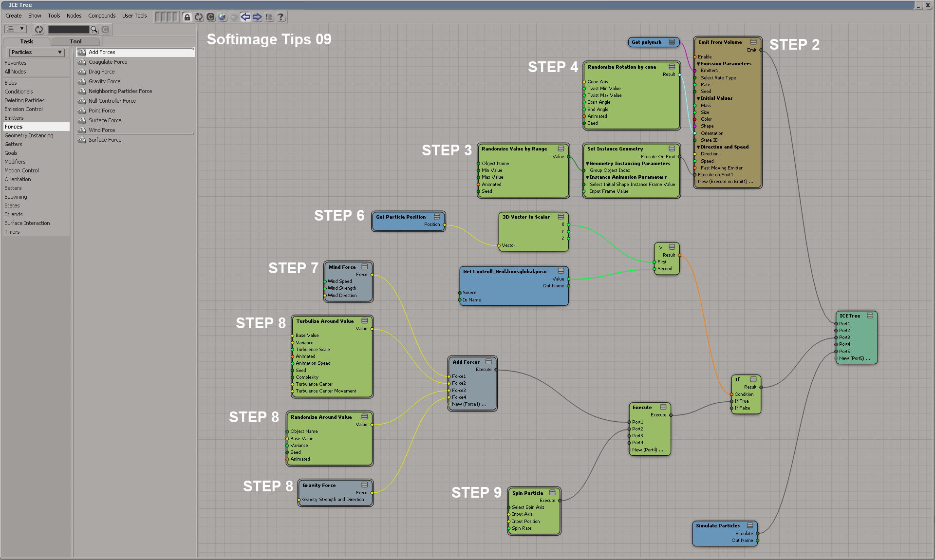935x560 pixels.
Task: Click the Gravity Force compound icon
Action: [x=82, y=81]
